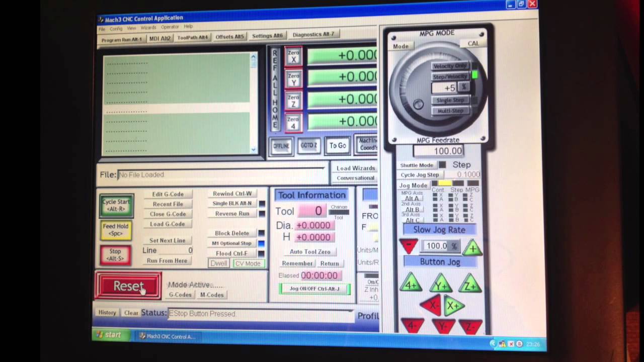This screenshot has width=644, height=362.
Task: Toggle Shuttle Mode
Action: pos(417,165)
